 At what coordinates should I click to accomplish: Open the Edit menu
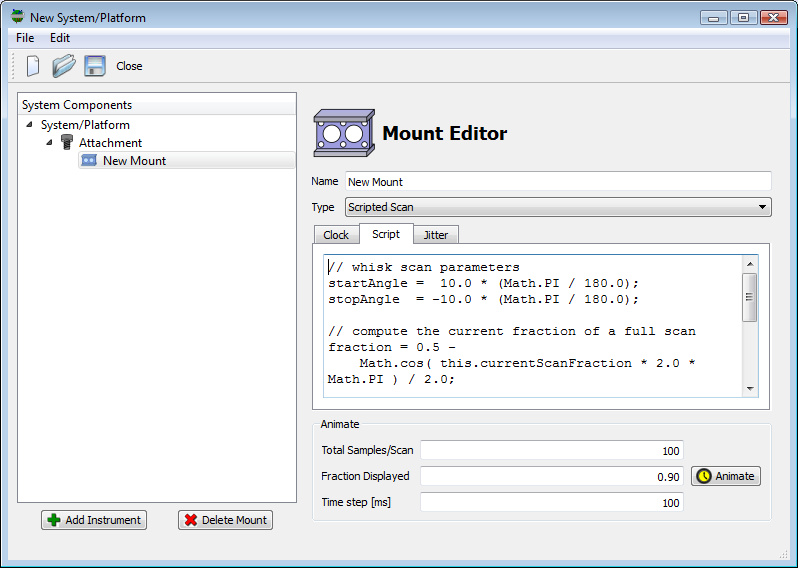[60, 38]
